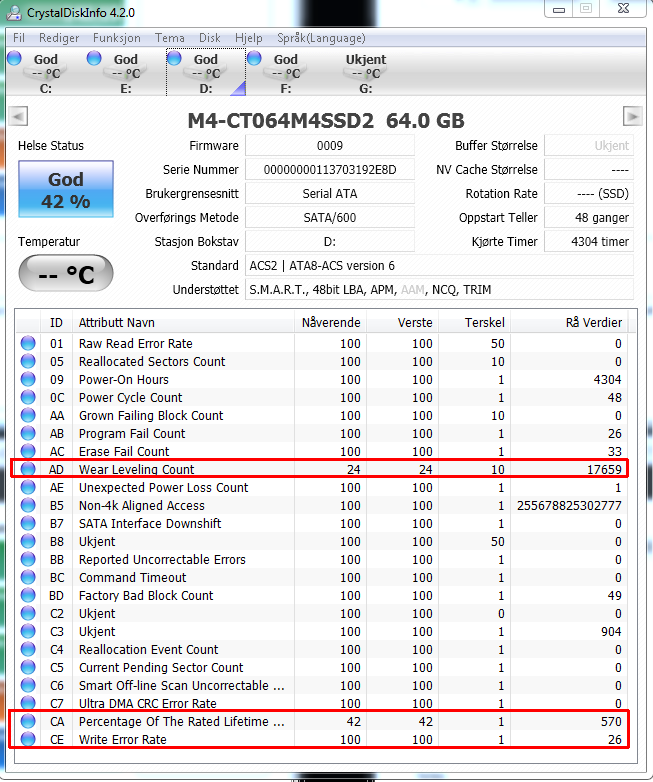
Task: Click status icon of B8 Ukjent row
Action: (28, 541)
